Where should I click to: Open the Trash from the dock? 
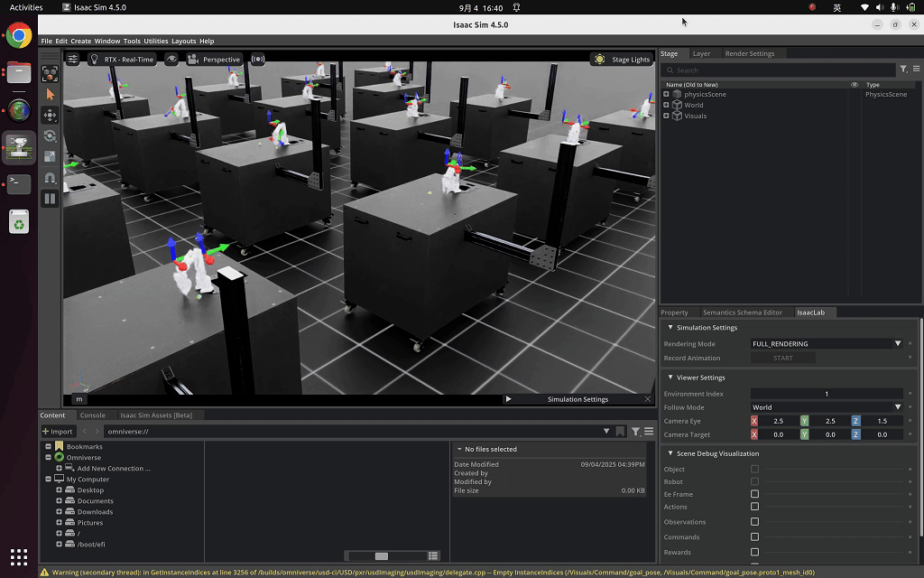coord(19,222)
